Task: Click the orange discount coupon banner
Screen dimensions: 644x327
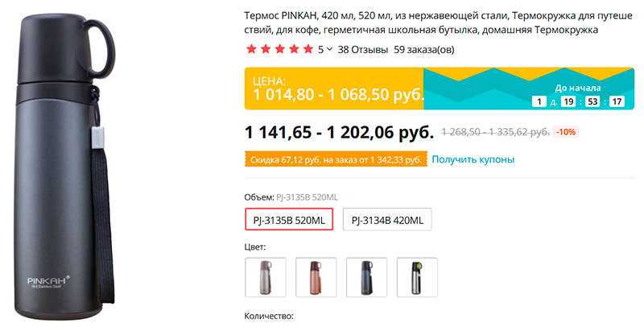Action: [334, 159]
